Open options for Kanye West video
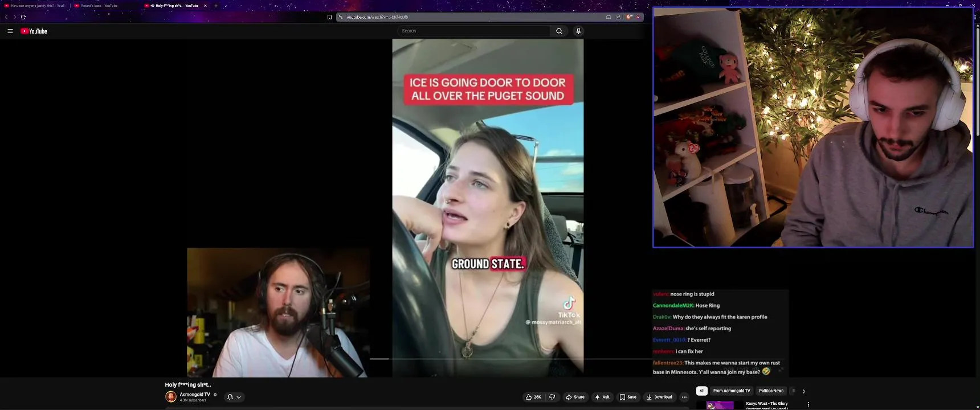The width and height of the screenshot is (980, 410). tap(808, 404)
